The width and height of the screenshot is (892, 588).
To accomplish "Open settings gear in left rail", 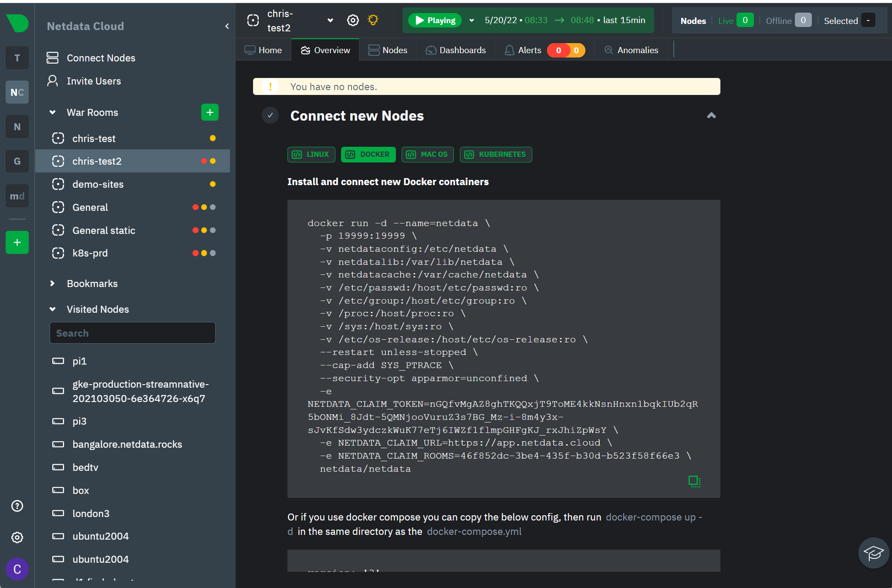I will click(17, 537).
